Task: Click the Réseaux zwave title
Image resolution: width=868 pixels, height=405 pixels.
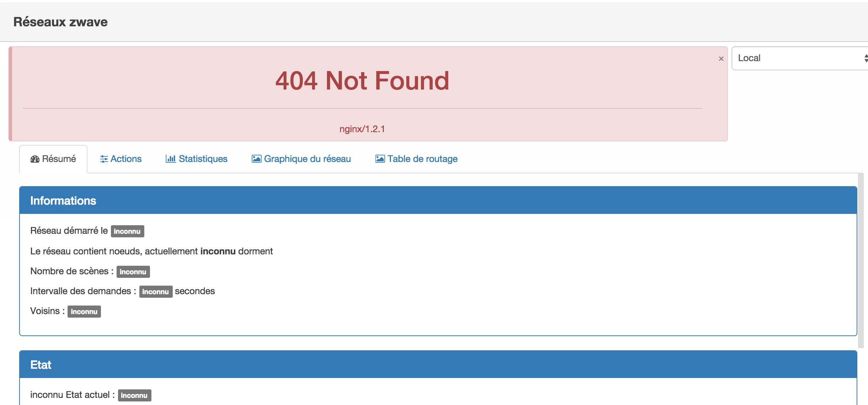Action: [60, 22]
